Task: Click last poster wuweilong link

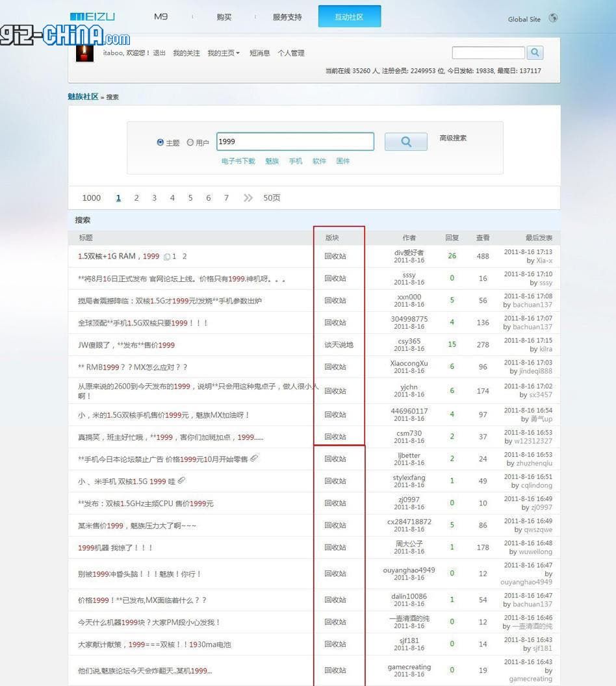Action: 535,552
